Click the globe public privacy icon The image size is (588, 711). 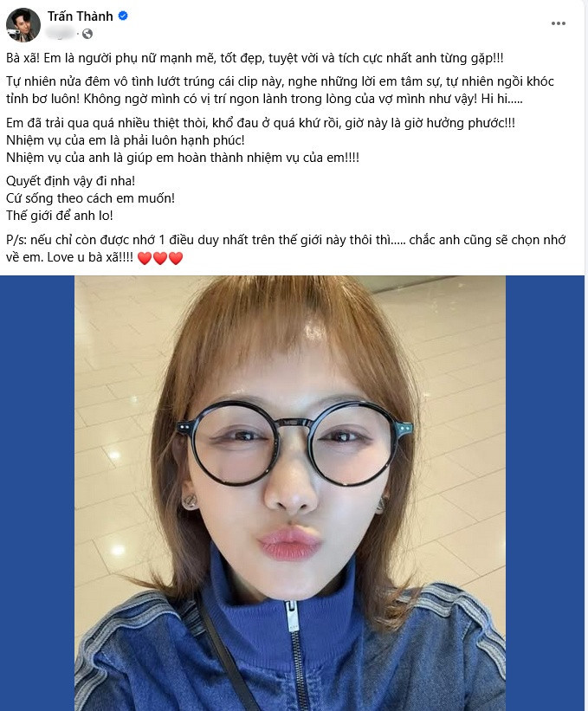coord(87,34)
